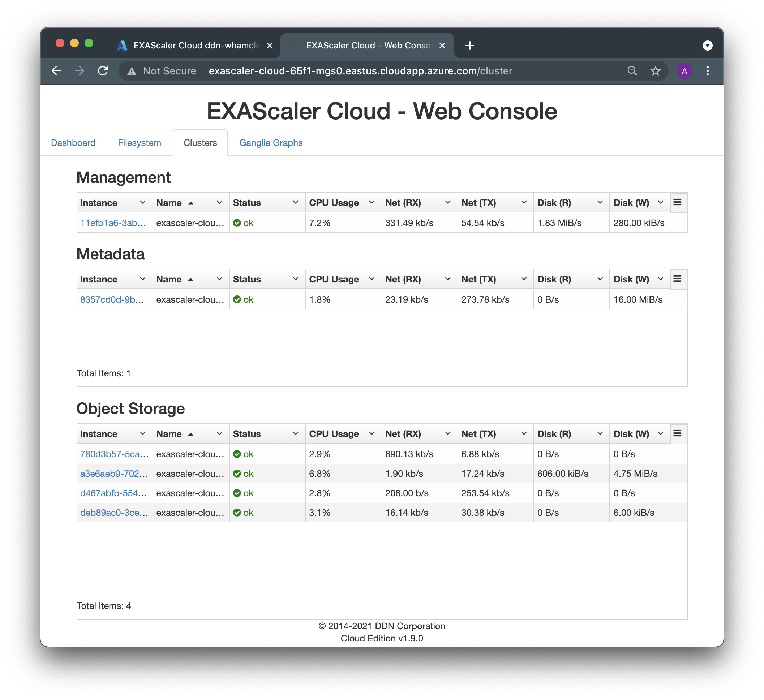Image resolution: width=764 pixels, height=700 pixels.
Task: Click the ok status icon in Management row
Action: [237, 223]
